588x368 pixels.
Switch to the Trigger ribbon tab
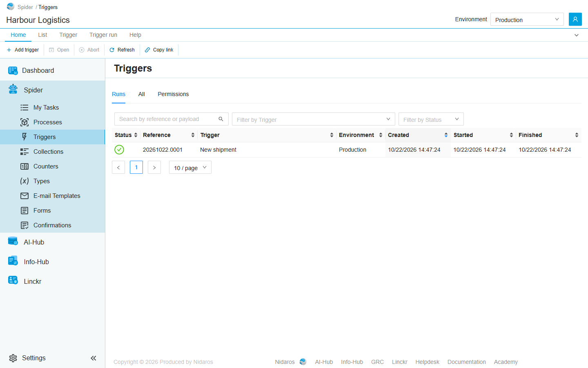[x=68, y=35]
